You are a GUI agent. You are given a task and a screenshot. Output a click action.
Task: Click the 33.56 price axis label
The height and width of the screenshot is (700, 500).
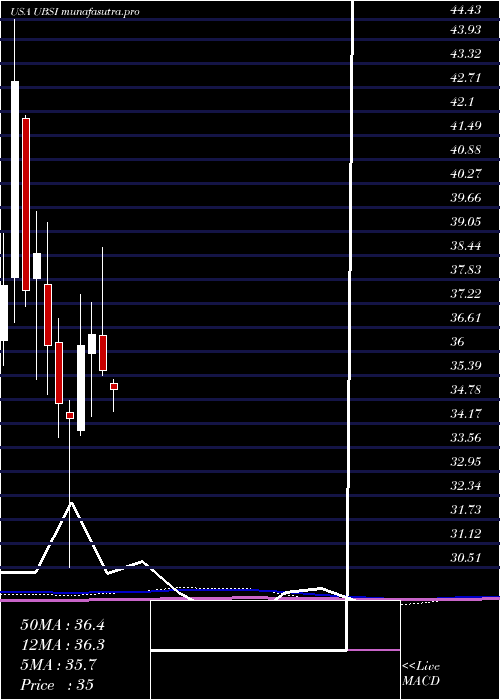[465, 438]
